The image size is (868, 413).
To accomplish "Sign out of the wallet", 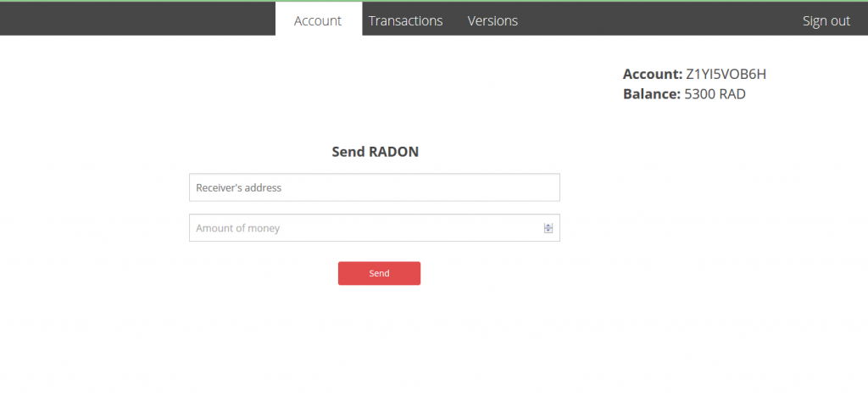I will [x=826, y=20].
